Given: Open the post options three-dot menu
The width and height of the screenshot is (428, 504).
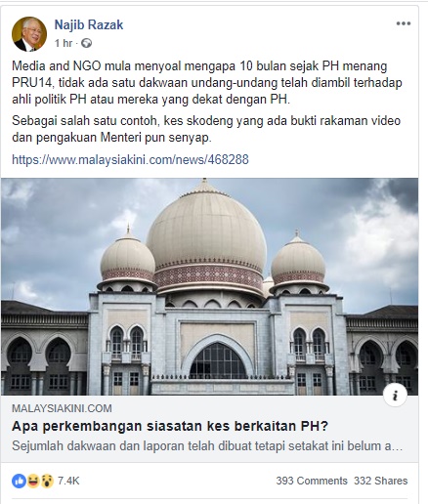Looking at the screenshot, I should [x=404, y=23].
